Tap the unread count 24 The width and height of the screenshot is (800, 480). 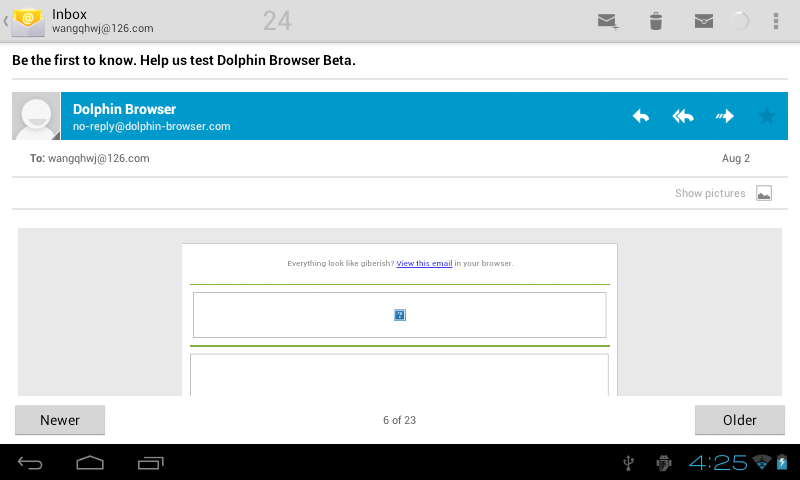point(277,21)
